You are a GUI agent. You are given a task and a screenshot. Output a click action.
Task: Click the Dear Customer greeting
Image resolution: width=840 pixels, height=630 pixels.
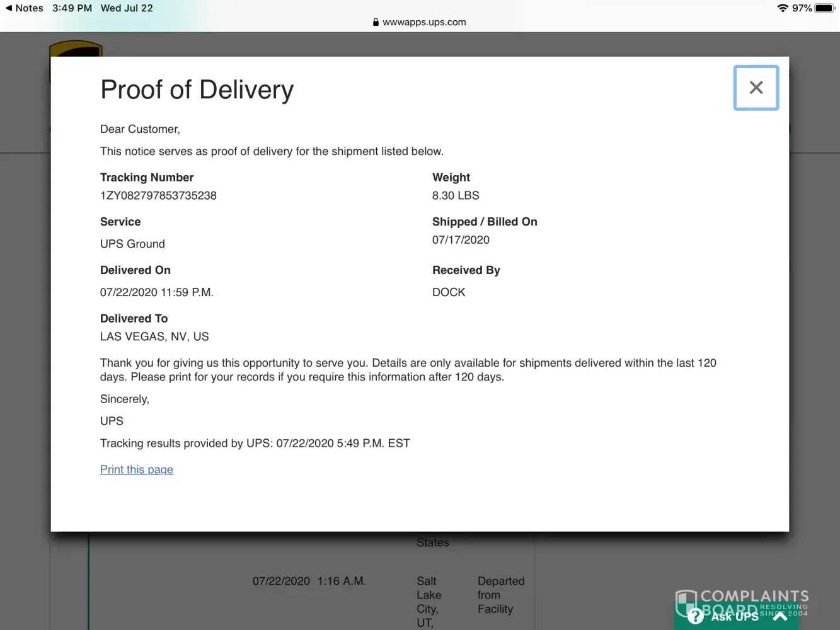[140, 129]
